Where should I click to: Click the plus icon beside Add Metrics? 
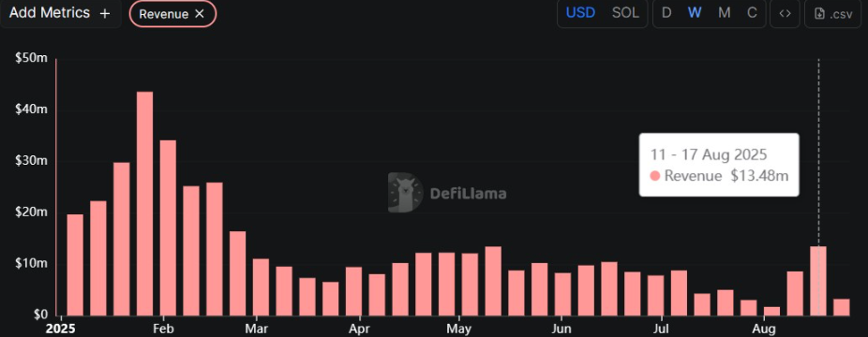[105, 14]
